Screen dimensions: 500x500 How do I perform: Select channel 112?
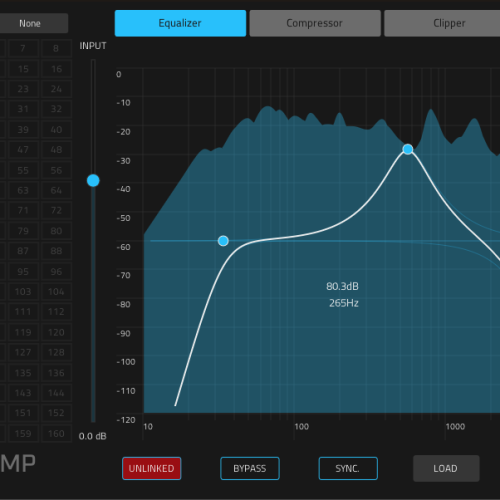pos(56,312)
